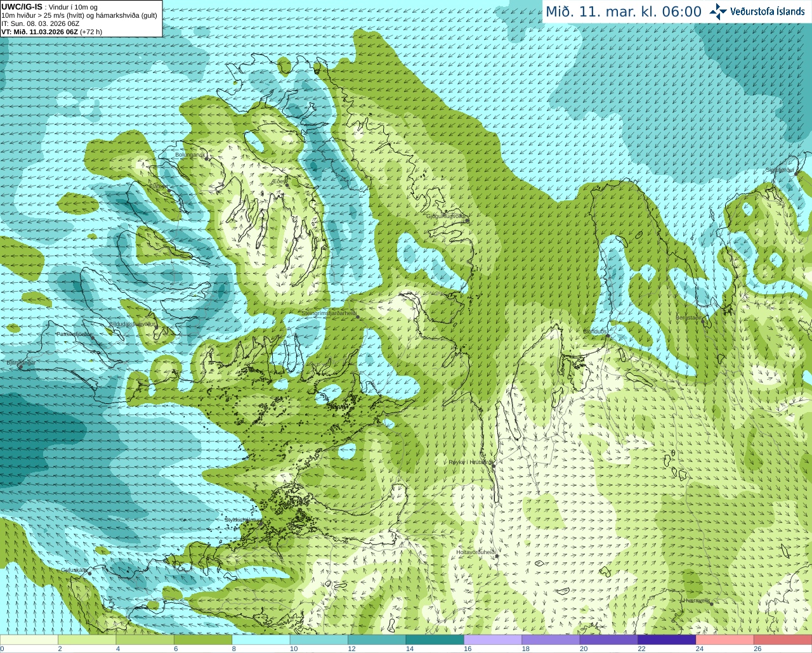Viewport: 812px width, 653px height.
Task: Click the forecast time 'Mið. 11. mar. kl. 06:00'
Action: click(624, 12)
